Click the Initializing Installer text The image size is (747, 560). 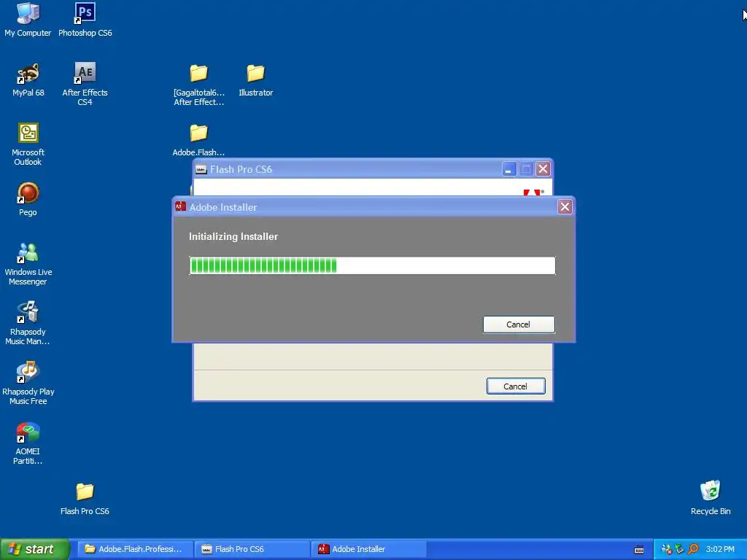point(233,236)
